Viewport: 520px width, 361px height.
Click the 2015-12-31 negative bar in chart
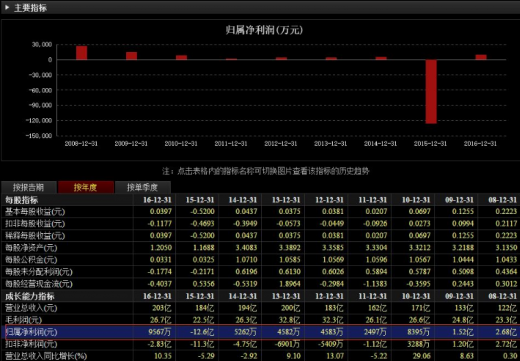click(431, 92)
